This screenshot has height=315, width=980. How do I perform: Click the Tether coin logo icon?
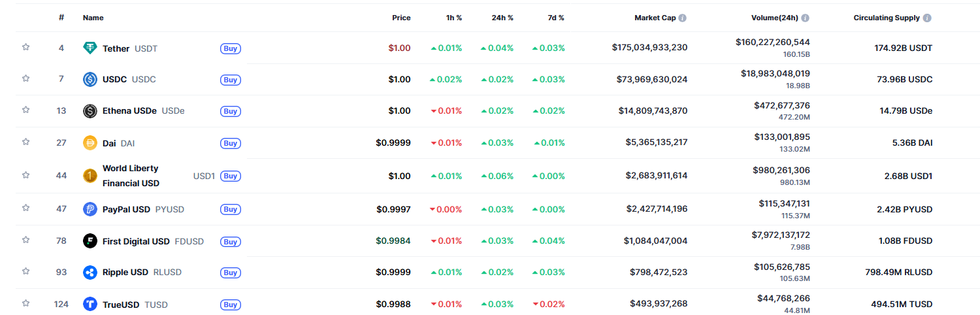point(90,48)
